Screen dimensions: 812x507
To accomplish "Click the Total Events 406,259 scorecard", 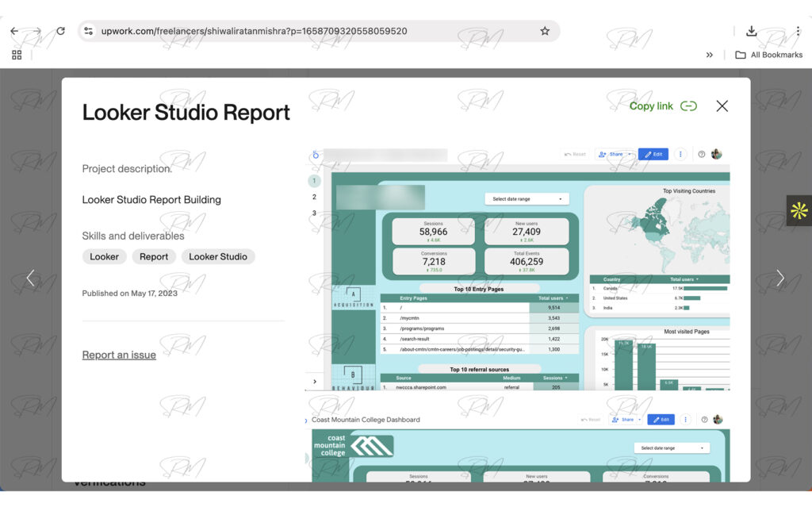I will point(527,261).
